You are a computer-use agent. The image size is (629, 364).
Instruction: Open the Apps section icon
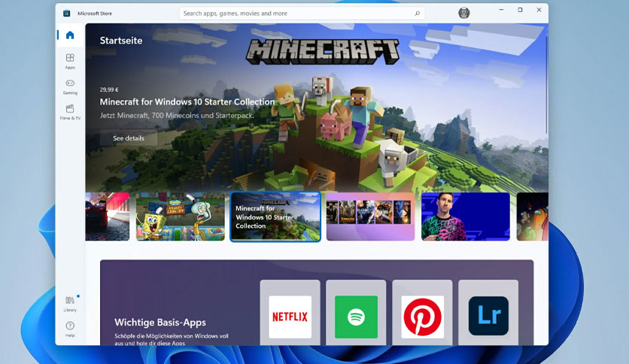[70, 61]
